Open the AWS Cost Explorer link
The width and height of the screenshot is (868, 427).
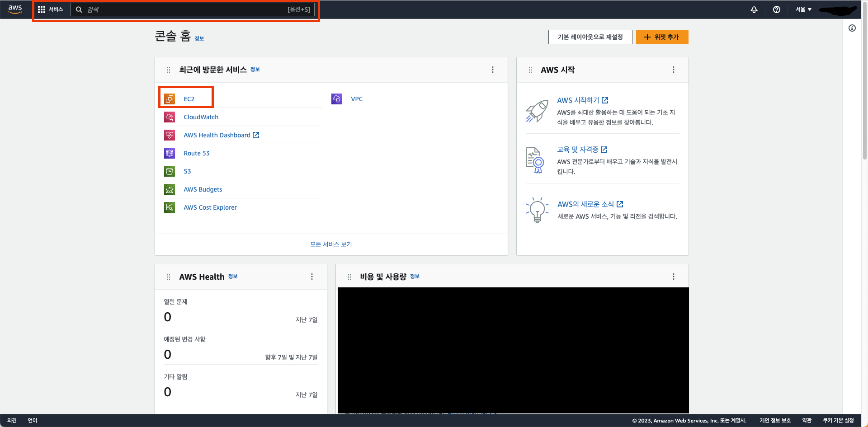click(210, 207)
